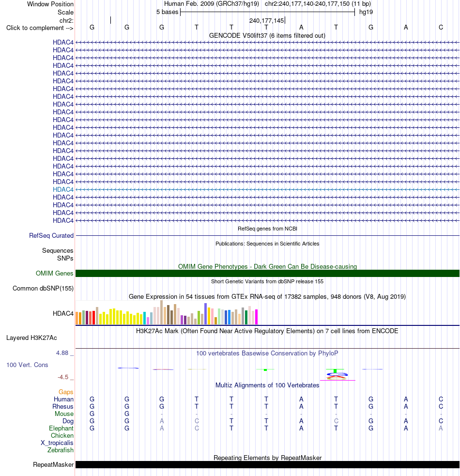Open the 'GENCODE V50lift37 (6 items filtered out)' track title

click(x=267, y=35)
